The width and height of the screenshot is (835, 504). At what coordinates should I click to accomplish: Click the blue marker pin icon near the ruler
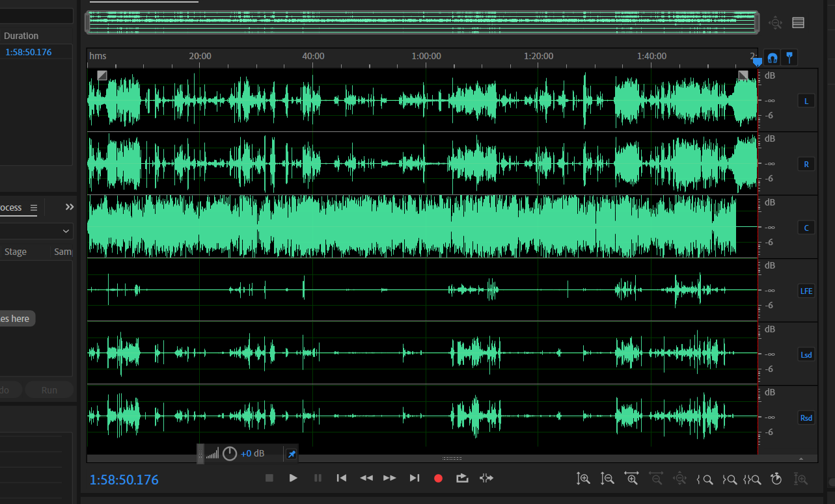[x=789, y=58]
